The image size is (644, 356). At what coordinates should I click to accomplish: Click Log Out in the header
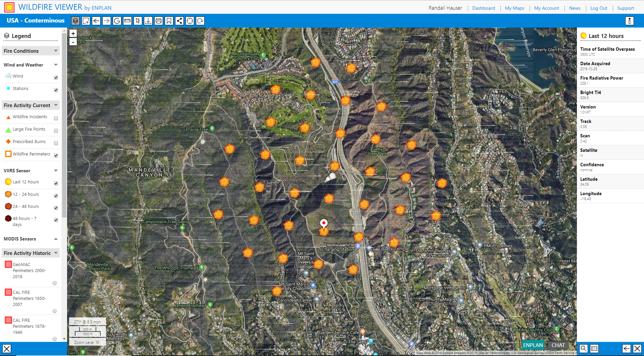(599, 8)
